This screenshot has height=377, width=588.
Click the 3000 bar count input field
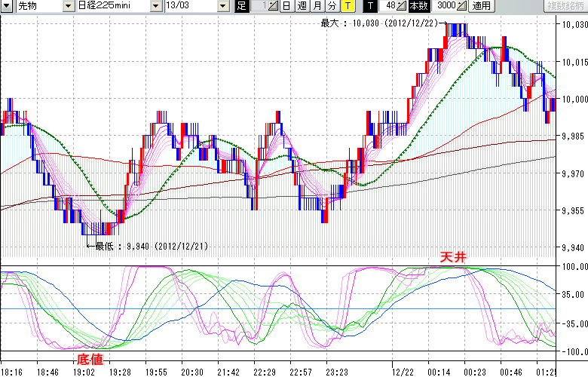point(446,6)
